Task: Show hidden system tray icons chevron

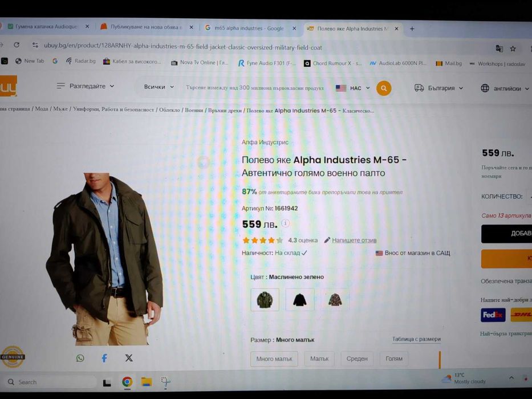Action: 511,377
